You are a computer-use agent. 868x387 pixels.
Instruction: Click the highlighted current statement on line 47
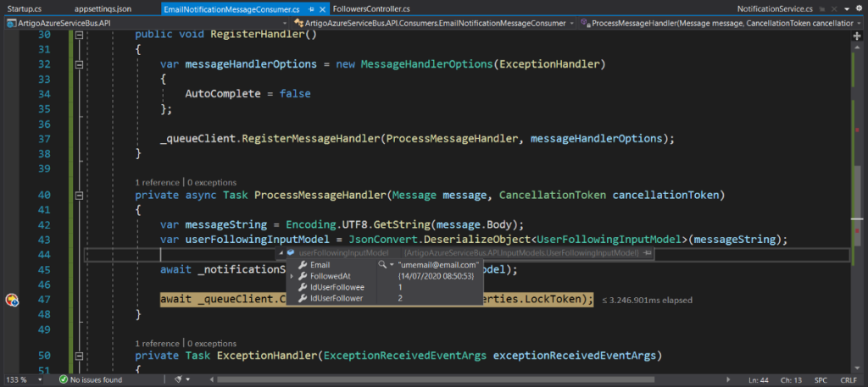376,300
